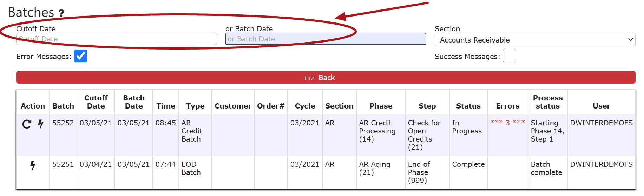Enable the Success Messages checkbox
Screen dimensions: 644x196
(x=509, y=56)
